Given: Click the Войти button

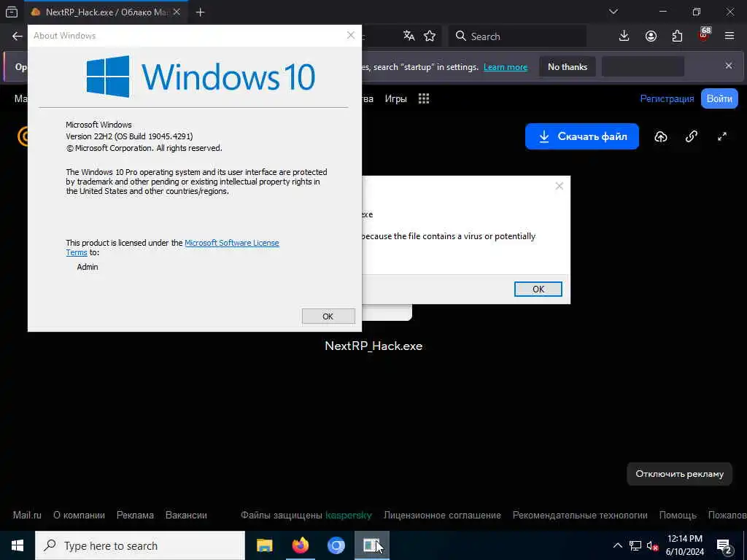Looking at the screenshot, I should (719, 98).
